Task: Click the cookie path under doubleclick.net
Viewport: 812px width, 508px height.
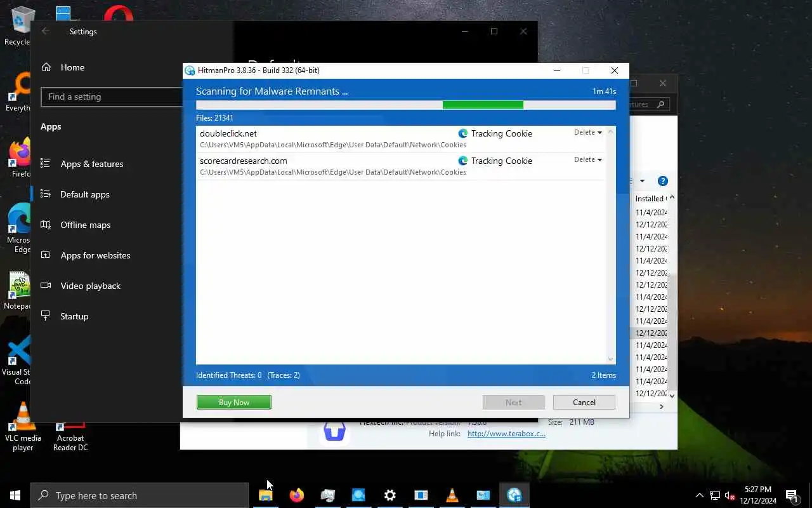Action: coord(333,145)
